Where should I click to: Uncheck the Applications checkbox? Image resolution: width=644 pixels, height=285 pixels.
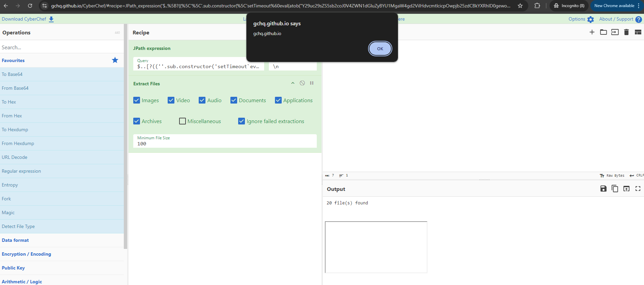tap(278, 100)
